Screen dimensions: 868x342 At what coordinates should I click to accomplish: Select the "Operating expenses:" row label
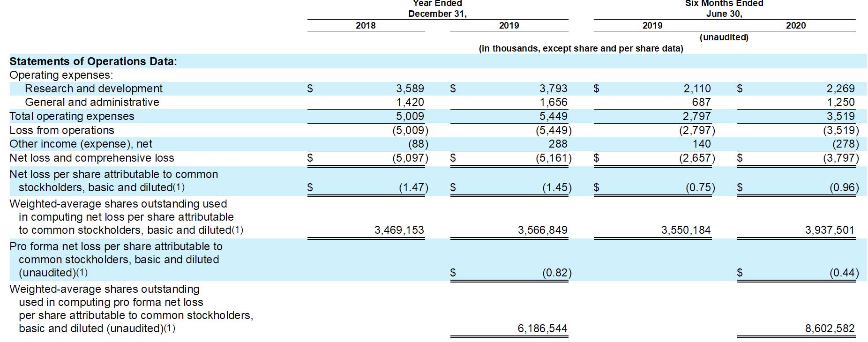(x=61, y=75)
